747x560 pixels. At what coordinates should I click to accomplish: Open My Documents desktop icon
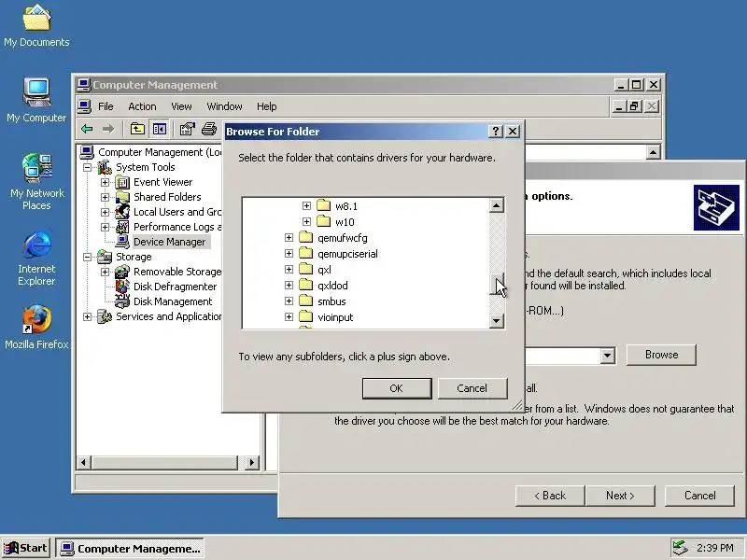[x=36, y=26]
